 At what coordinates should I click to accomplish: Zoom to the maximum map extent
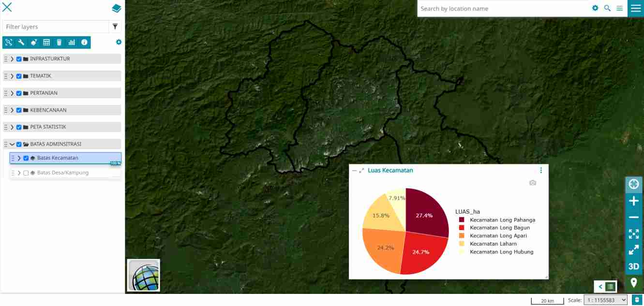(x=633, y=234)
